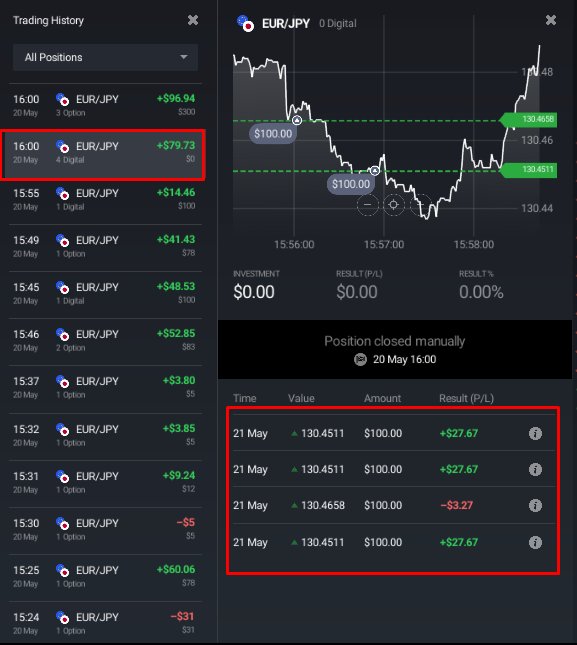
Task: Click the Trading History title
Action: (49, 20)
